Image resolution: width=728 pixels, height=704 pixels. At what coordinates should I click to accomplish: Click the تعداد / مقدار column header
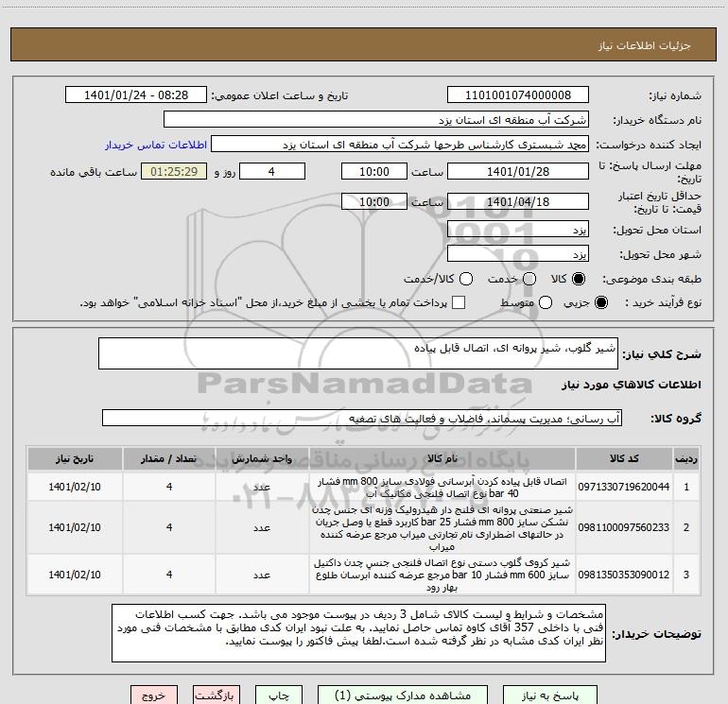tap(169, 459)
